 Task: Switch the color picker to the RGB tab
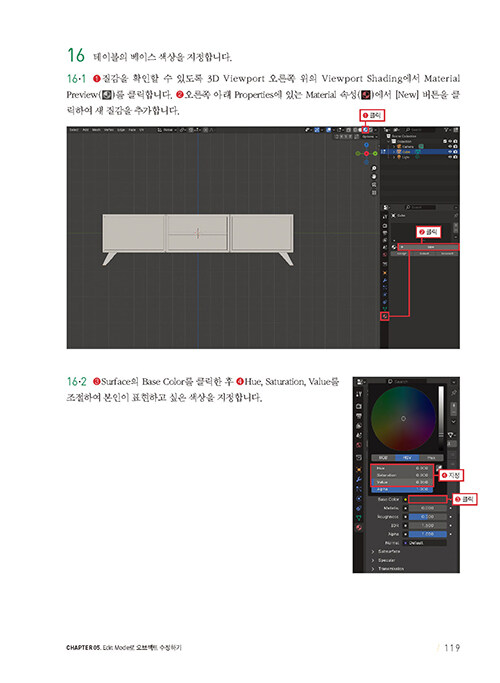(383, 458)
